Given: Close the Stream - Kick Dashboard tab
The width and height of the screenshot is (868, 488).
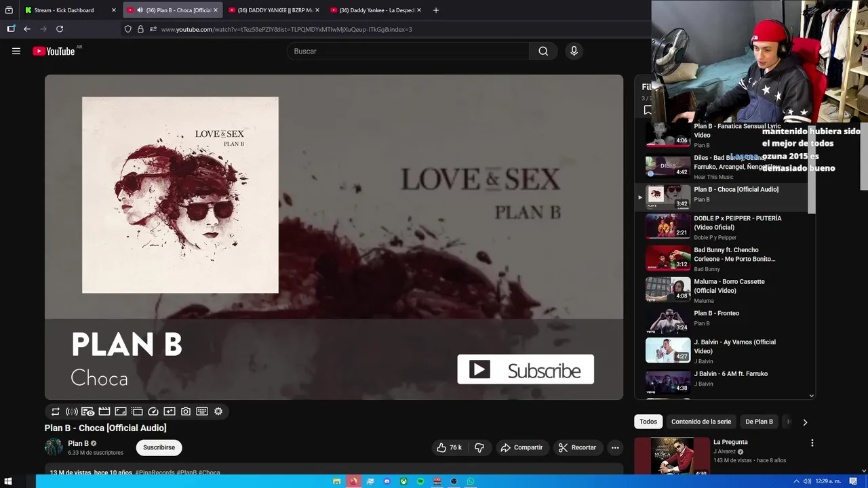Looking at the screenshot, I should [114, 10].
